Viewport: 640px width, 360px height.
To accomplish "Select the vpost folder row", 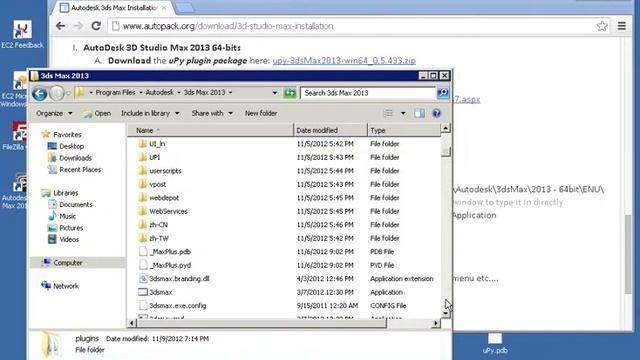I will coord(284,184).
